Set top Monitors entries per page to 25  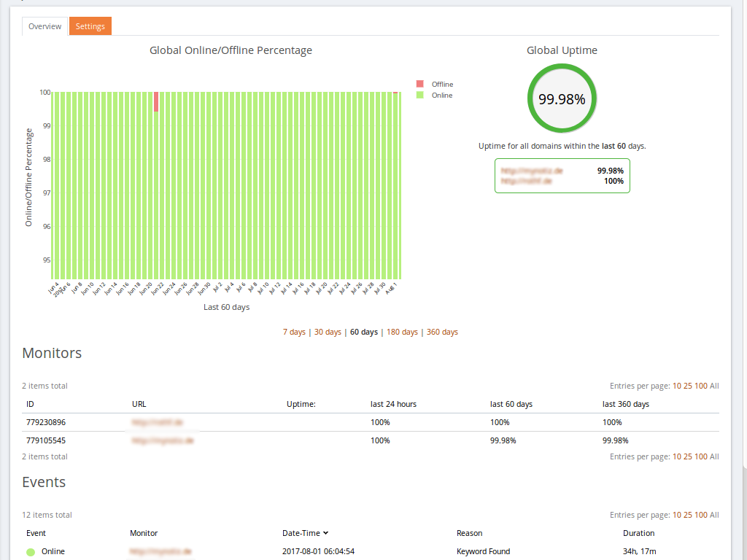(688, 386)
